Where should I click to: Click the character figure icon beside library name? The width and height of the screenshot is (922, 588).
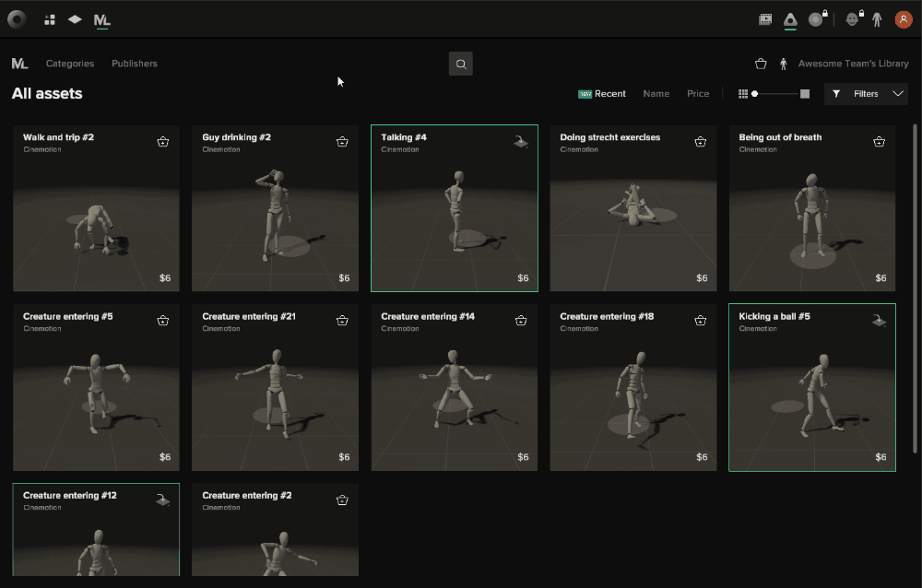(783, 64)
